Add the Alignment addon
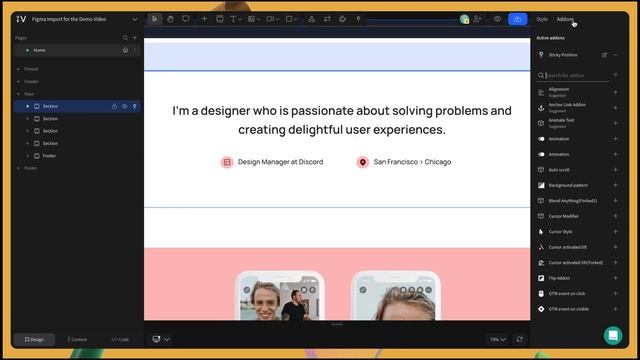 tap(615, 92)
